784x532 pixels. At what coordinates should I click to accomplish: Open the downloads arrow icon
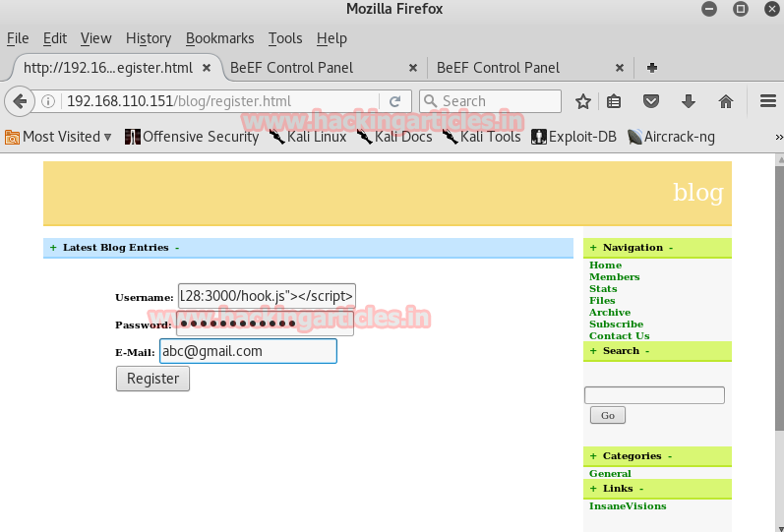click(689, 101)
